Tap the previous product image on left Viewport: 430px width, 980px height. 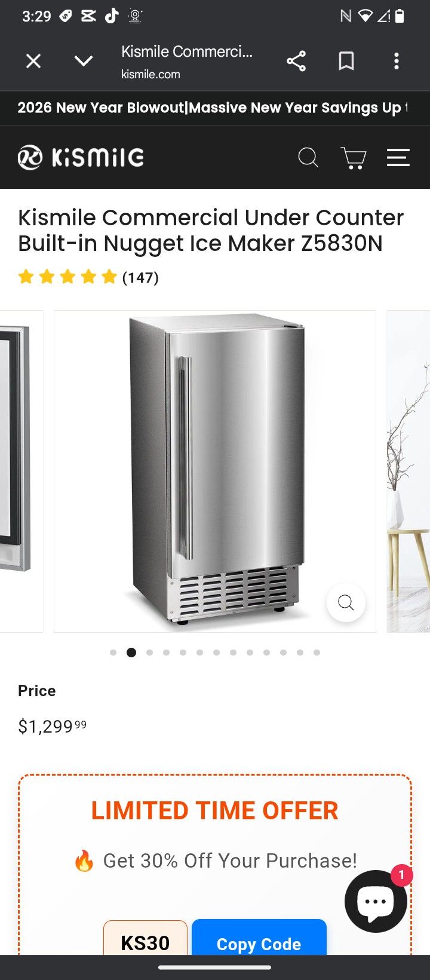[x=21, y=471]
